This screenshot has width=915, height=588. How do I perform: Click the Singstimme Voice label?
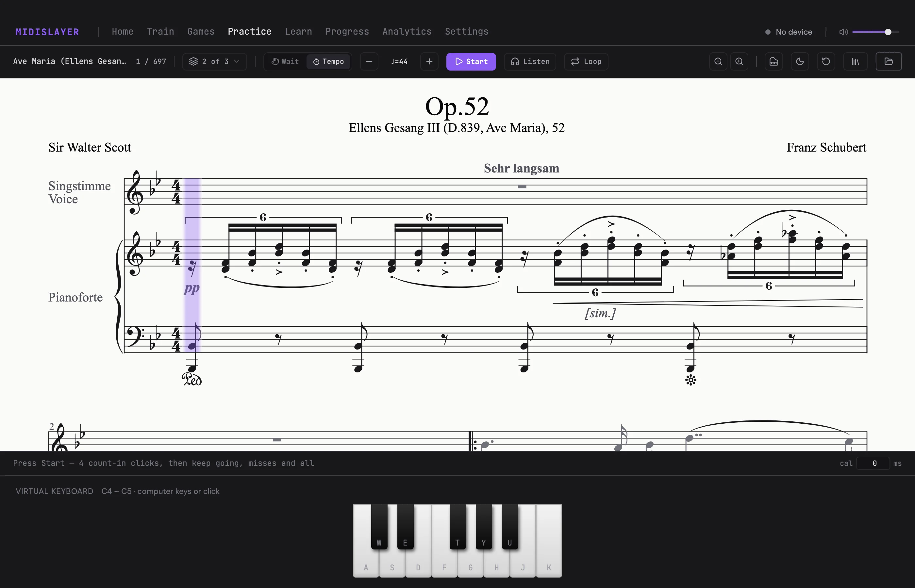[x=79, y=192]
